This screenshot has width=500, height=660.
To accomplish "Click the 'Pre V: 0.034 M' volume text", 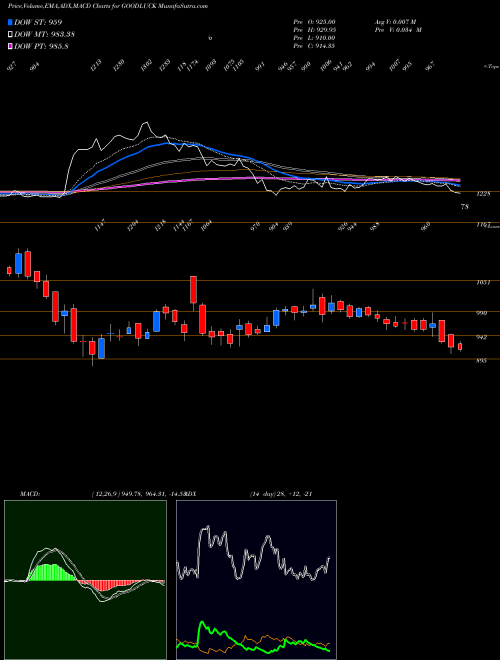I will point(398,30).
